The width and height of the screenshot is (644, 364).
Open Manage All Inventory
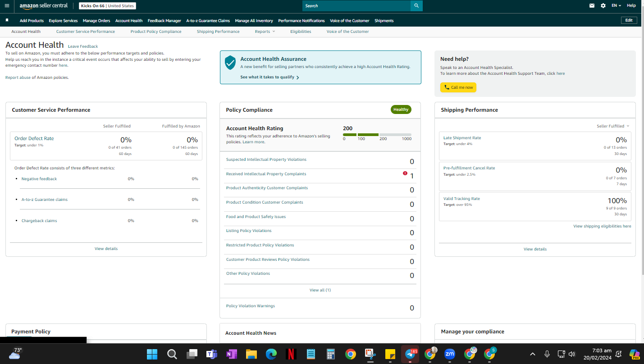pos(254,21)
